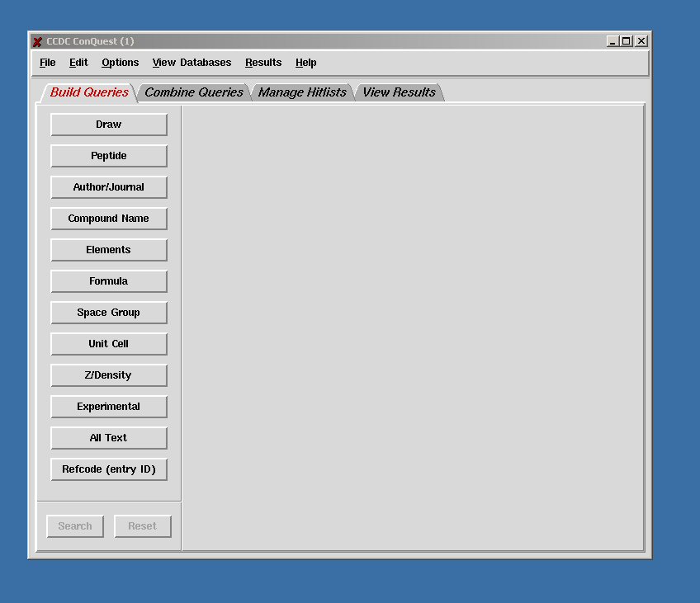
Task: Open the Options menu
Action: (120, 63)
